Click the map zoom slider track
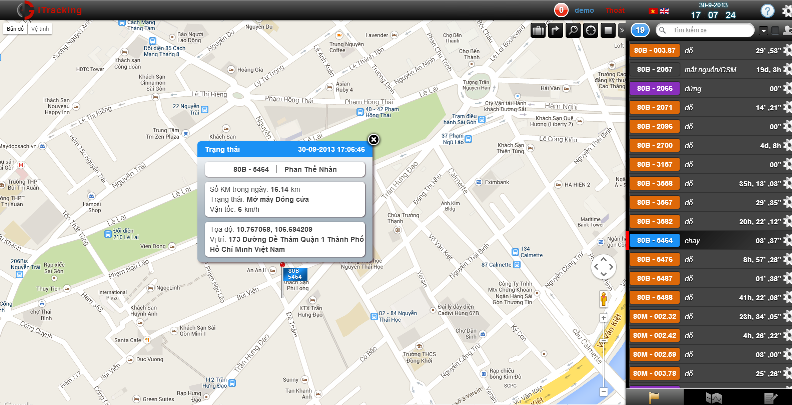This screenshot has height=405, width=792. pyautogui.click(x=604, y=355)
